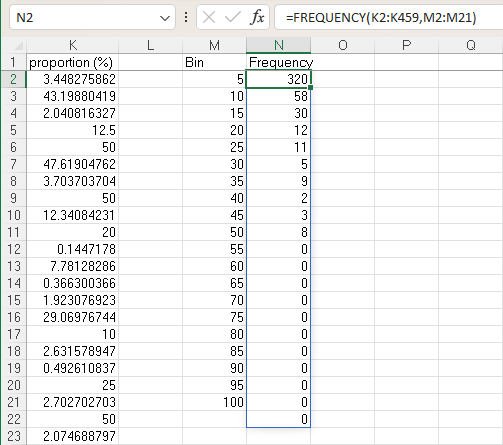Select cell containing 0.492610837
Image resolution: width=503 pixels, height=445 pixels.
click(x=73, y=368)
